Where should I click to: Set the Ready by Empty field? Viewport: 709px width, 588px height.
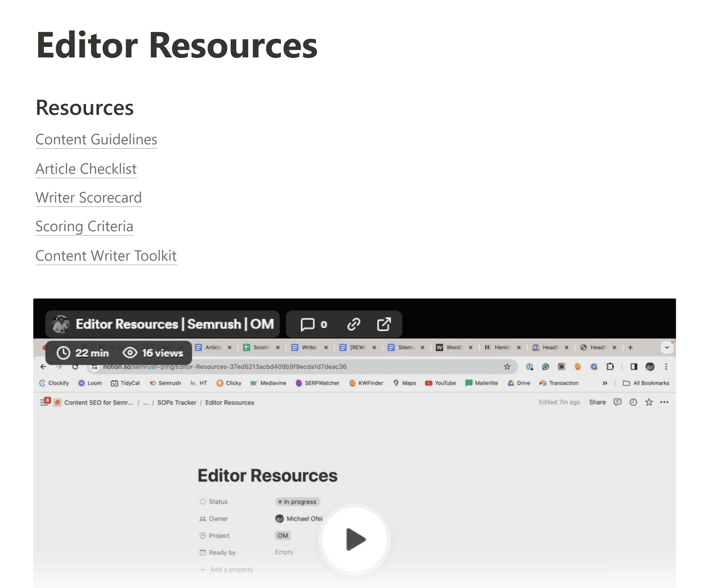coord(284,552)
